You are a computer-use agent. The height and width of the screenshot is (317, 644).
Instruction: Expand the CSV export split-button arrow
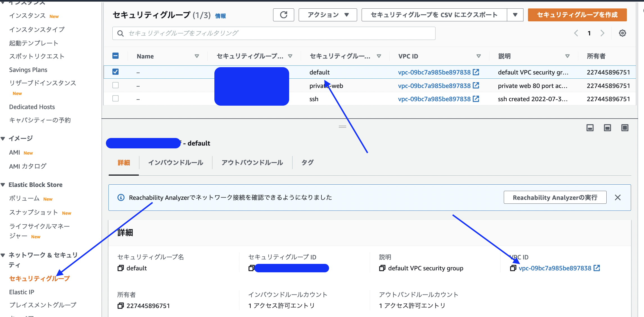pyautogui.click(x=515, y=15)
